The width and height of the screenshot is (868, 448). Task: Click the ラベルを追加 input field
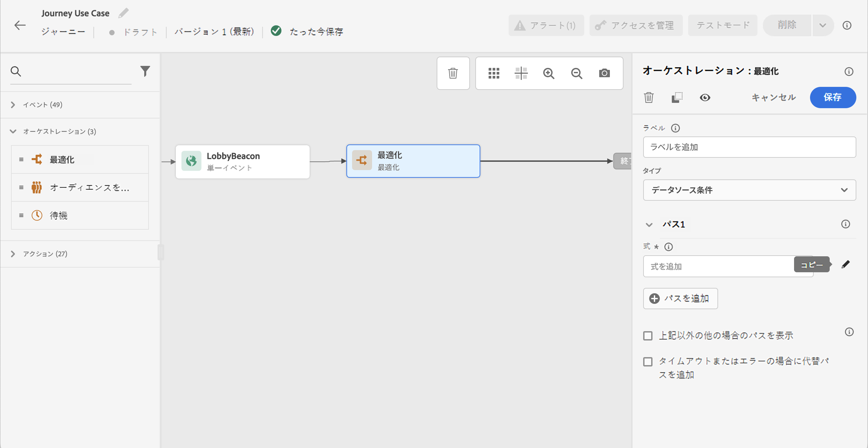(x=749, y=147)
